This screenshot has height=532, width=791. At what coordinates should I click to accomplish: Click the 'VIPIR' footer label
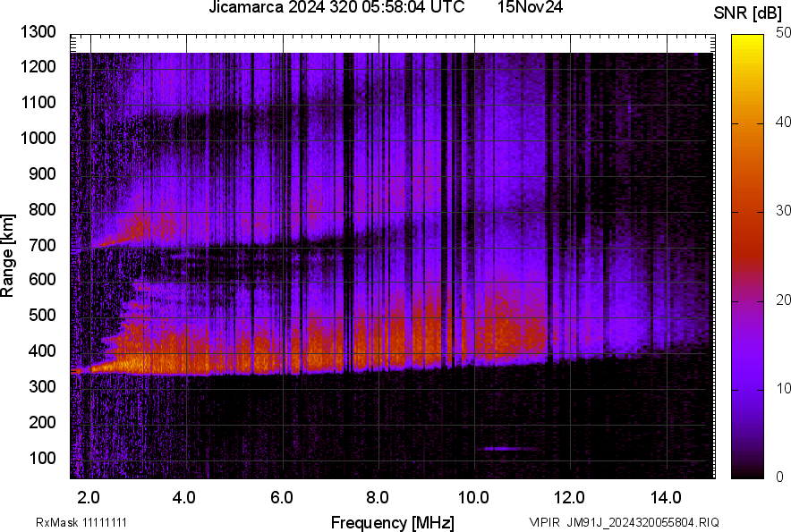544,522
